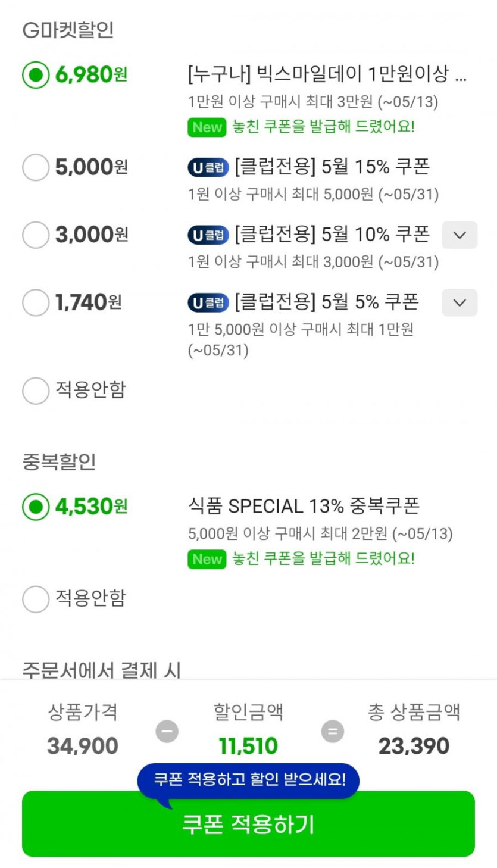The height and width of the screenshot is (868, 497).
Task: Select 적용안함 under 중복할인
Action: [36, 598]
